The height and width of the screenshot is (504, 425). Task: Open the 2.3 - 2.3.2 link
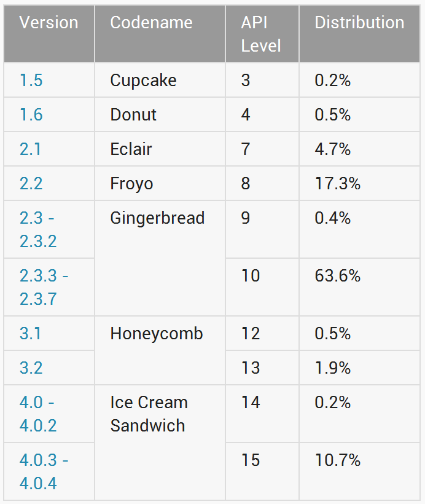38,229
